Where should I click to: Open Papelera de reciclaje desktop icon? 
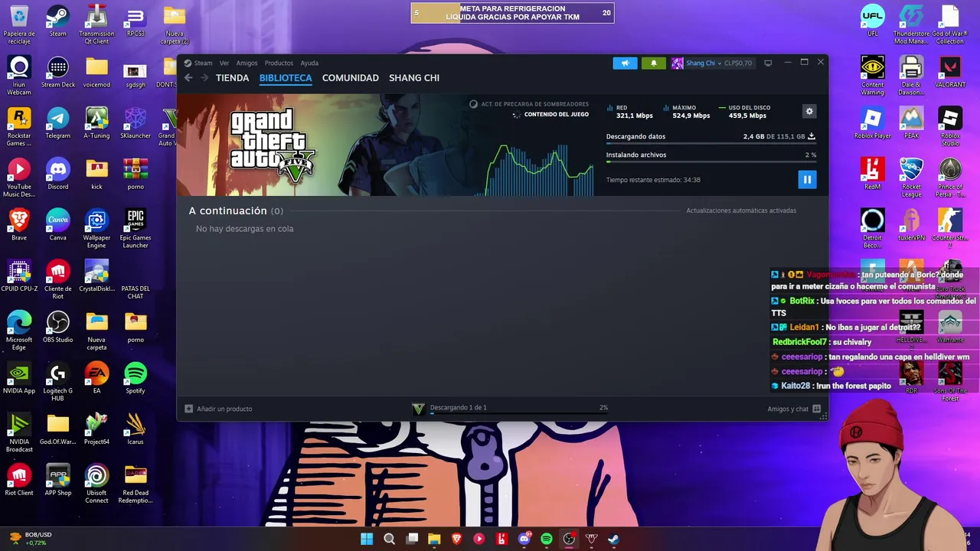coord(19,24)
